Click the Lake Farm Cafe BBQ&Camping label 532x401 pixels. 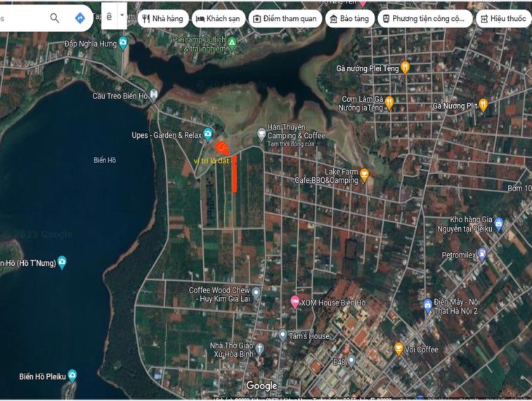pos(326,176)
